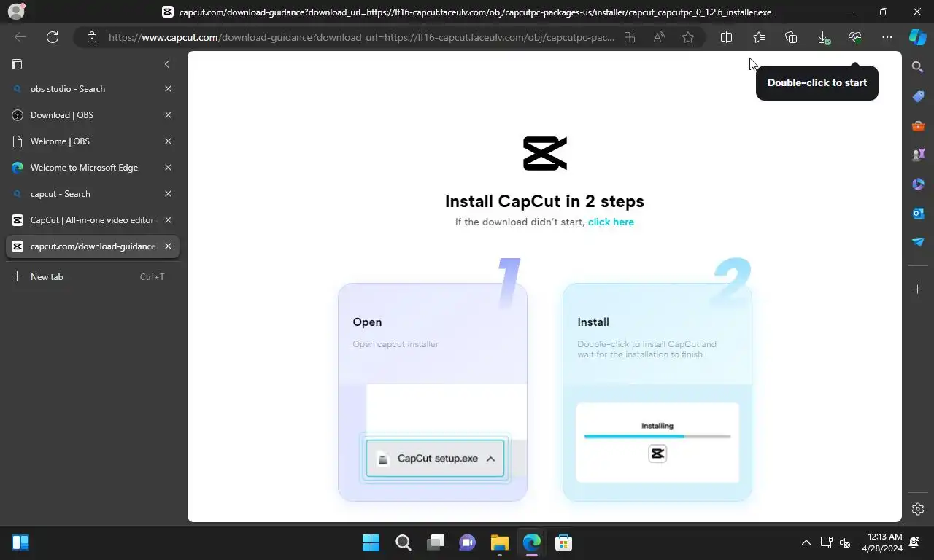Open Edge Settings and more menu
This screenshot has width=934, height=560.
point(887,37)
